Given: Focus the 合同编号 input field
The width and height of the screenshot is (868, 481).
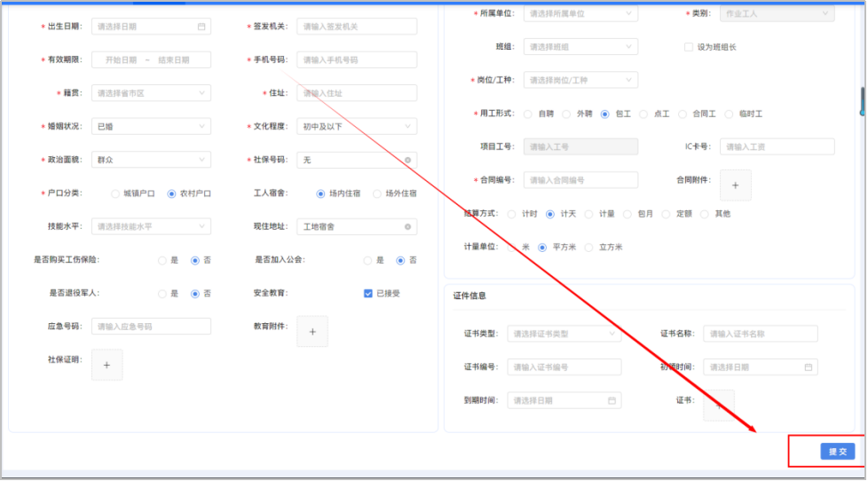Looking at the screenshot, I should [580, 180].
